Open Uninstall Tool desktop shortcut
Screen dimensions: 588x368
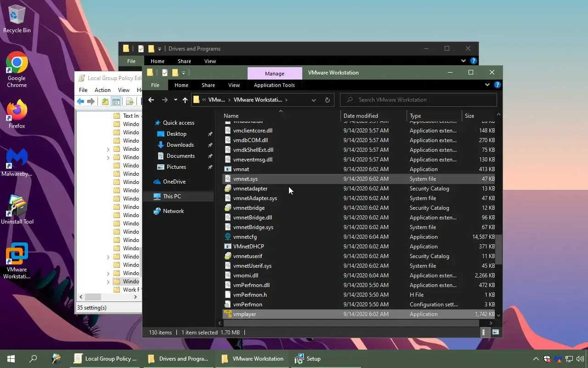[17, 210]
